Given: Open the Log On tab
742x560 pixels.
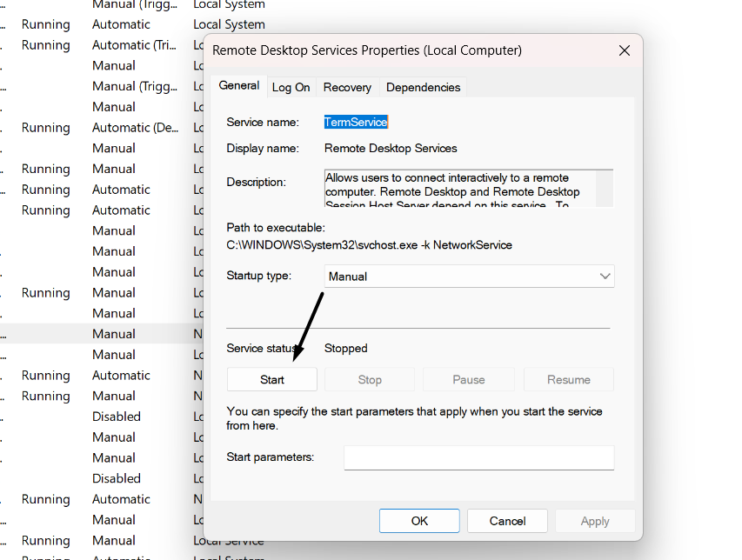Looking at the screenshot, I should click(x=291, y=88).
